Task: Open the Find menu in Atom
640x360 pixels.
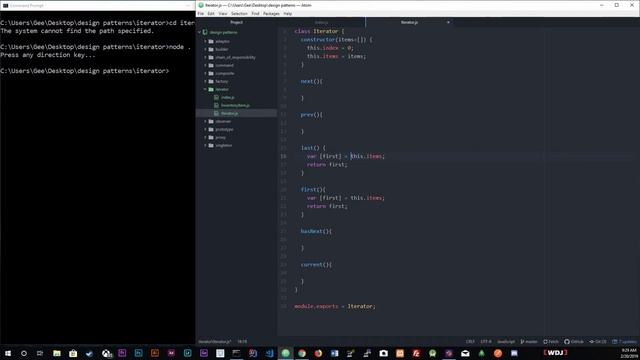Action: point(255,13)
